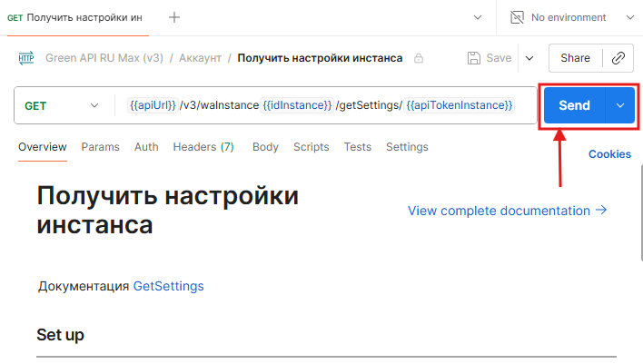This screenshot has width=643, height=364.
Task: Click the Share button
Action: (x=575, y=58)
